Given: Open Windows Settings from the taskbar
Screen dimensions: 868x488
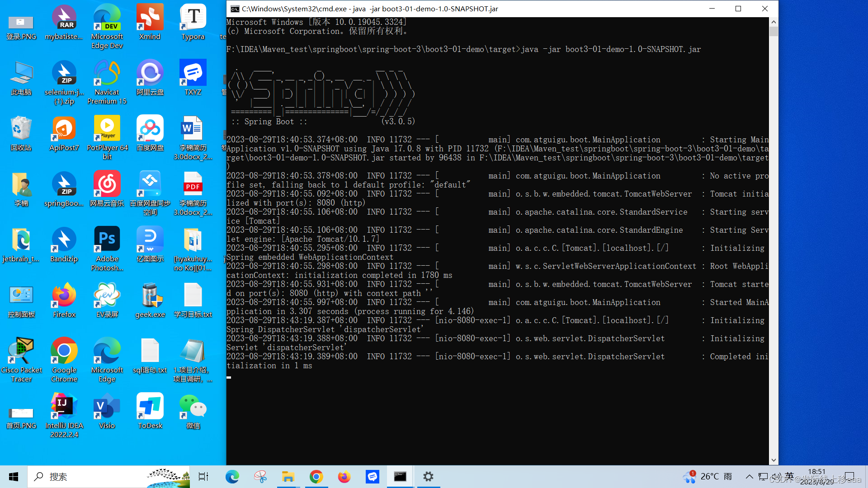Looking at the screenshot, I should click(x=428, y=476).
